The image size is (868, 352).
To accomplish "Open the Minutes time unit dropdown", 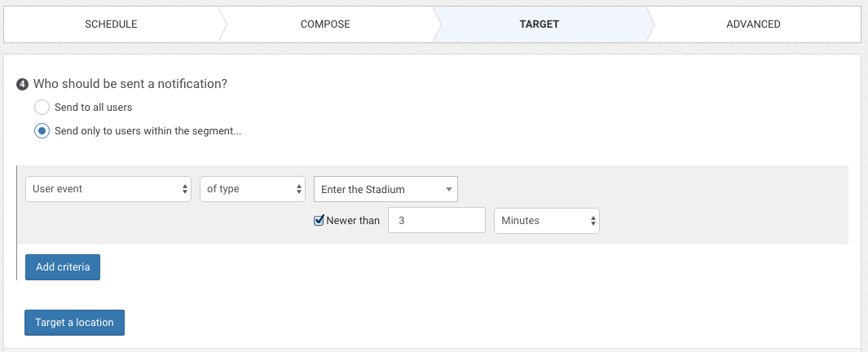I will click(547, 221).
